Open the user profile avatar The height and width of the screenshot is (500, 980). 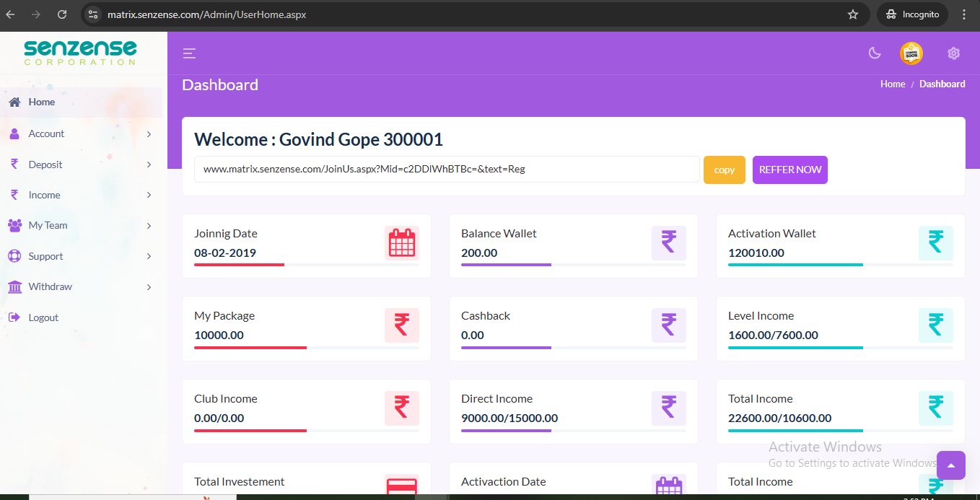tap(911, 53)
